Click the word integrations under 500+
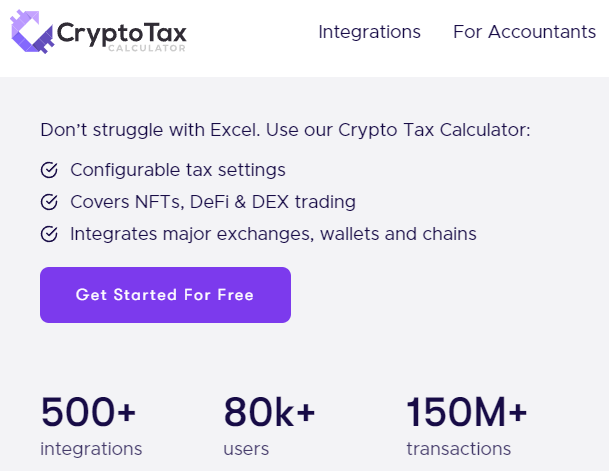Screen dimensions: 609x471 click(x=91, y=449)
